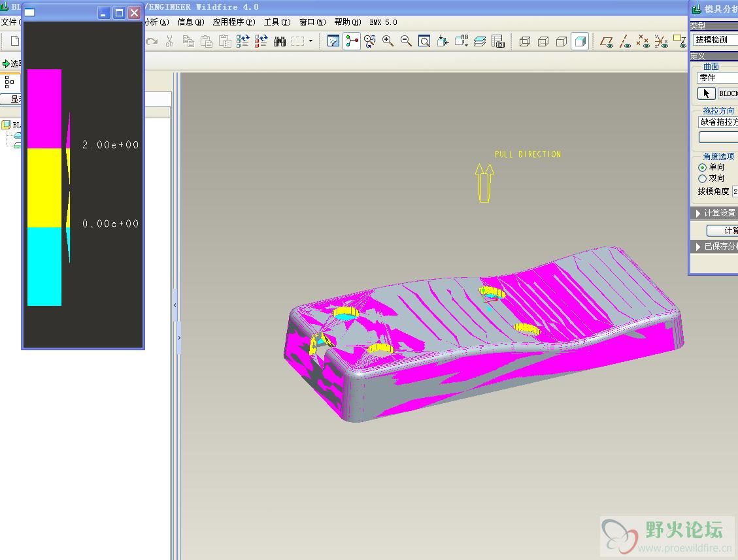Select the BL part tree item
The width and height of the screenshot is (738, 560).
click(11, 125)
